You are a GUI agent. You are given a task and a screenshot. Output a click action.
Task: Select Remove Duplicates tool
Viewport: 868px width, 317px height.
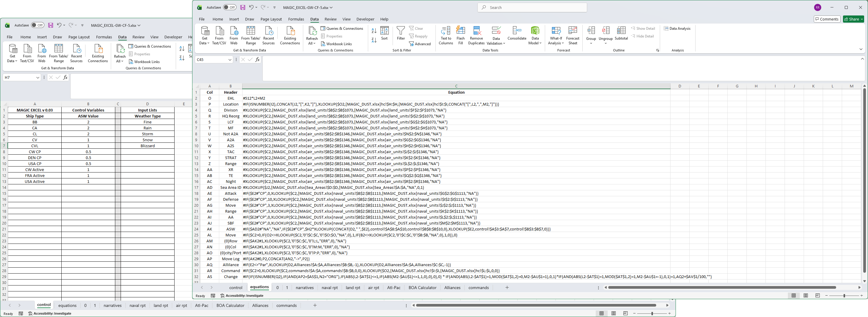tap(476, 35)
